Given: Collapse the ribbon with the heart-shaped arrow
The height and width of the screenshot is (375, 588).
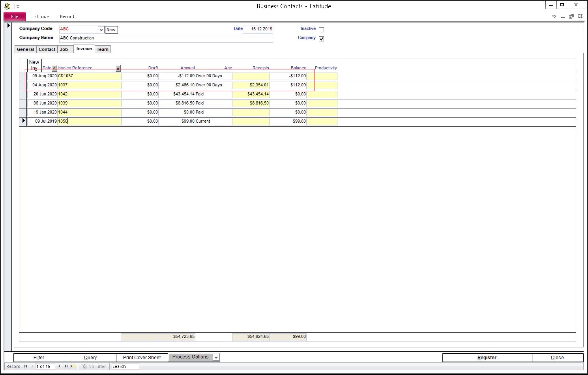Looking at the screenshot, I should click(554, 17).
